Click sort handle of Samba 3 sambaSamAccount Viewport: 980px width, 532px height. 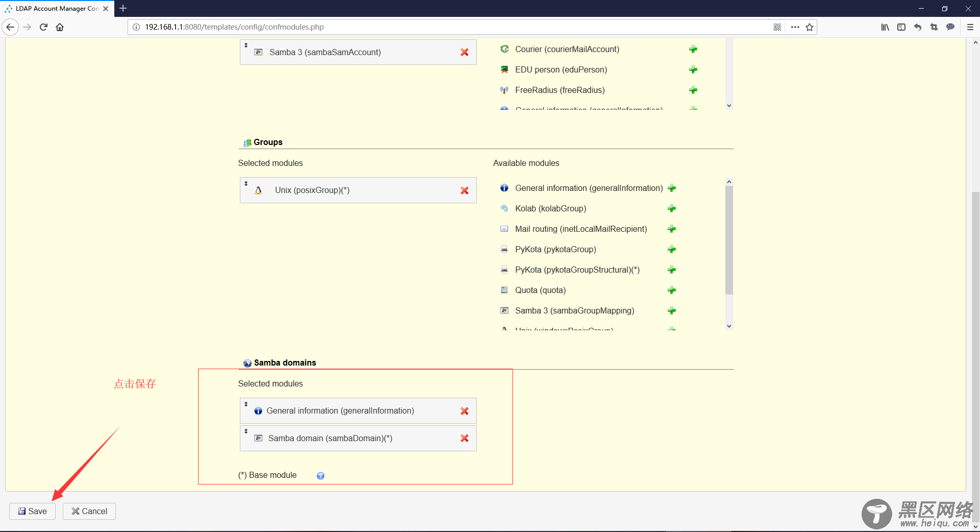point(246,45)
